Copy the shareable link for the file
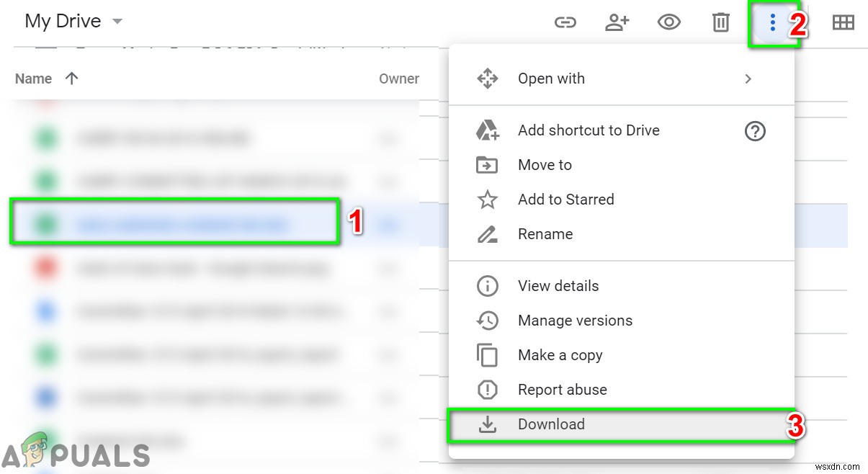Screen dimensions: 868x474 [x=566, y=22]
